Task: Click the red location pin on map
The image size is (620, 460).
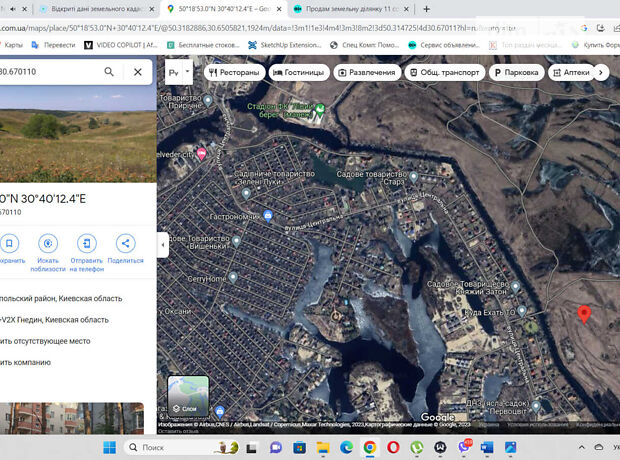Action: [585, 314]
